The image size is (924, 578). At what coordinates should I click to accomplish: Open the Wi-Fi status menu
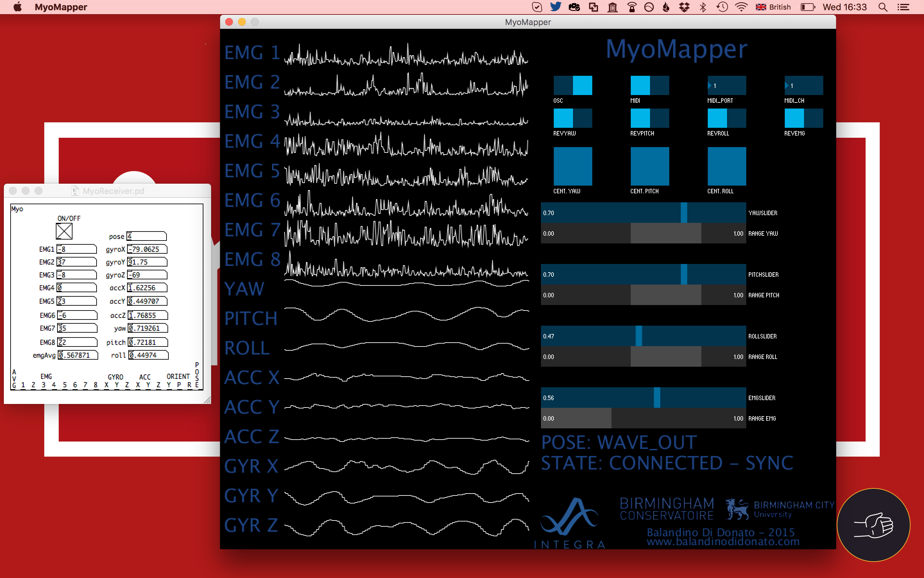pyautogui.click(x=741, y=7)
